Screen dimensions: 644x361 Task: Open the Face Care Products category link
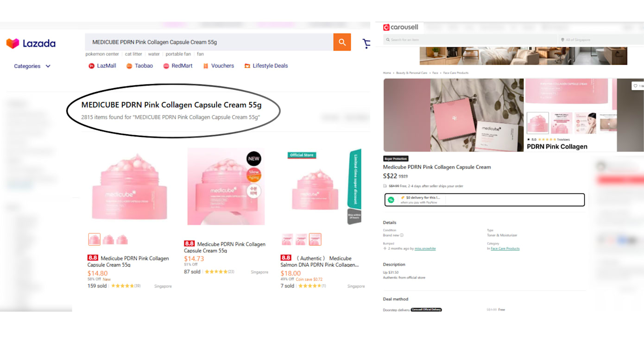pos(505,249)
